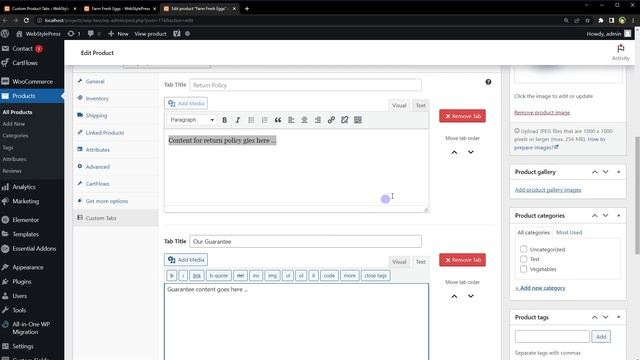
Task: Switch Our Guarantee editor to Visual
Action: [399, 262]
